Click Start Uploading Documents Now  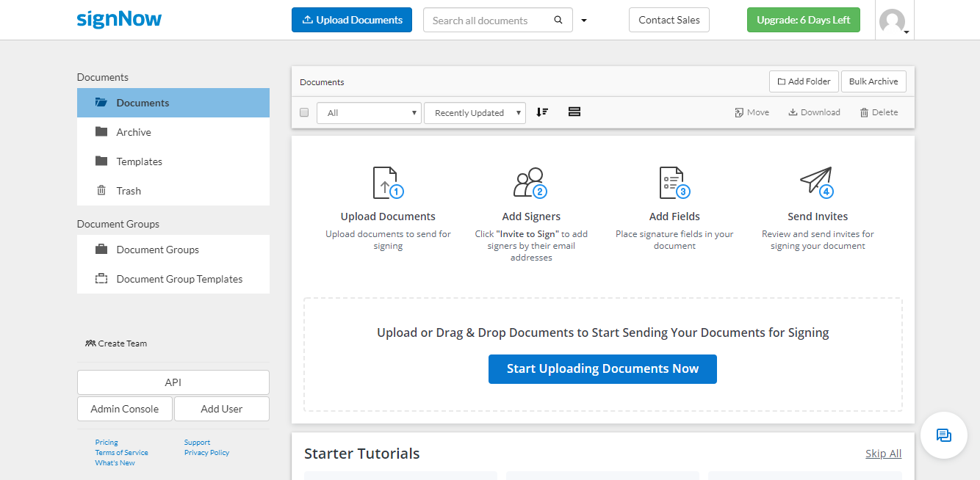click(x=602, y=368)
